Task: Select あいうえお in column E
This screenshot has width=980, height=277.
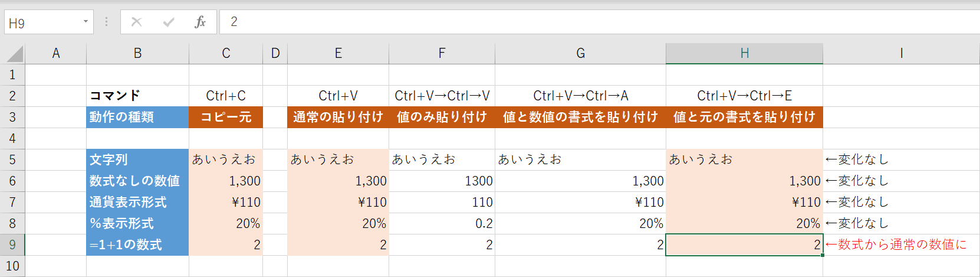Action: pyautogui.click(x=338, y=159)
